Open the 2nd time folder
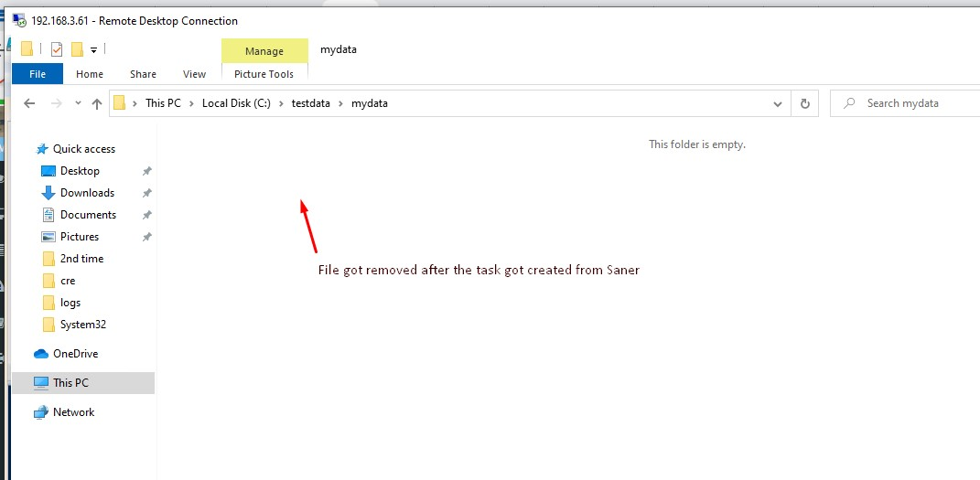 tap(81, 259)
